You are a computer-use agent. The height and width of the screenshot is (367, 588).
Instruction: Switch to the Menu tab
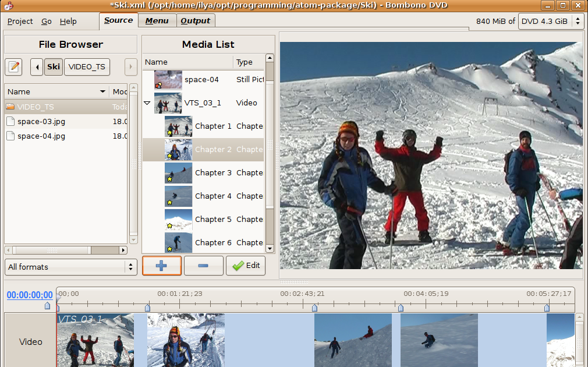click(x=157, y=21)
